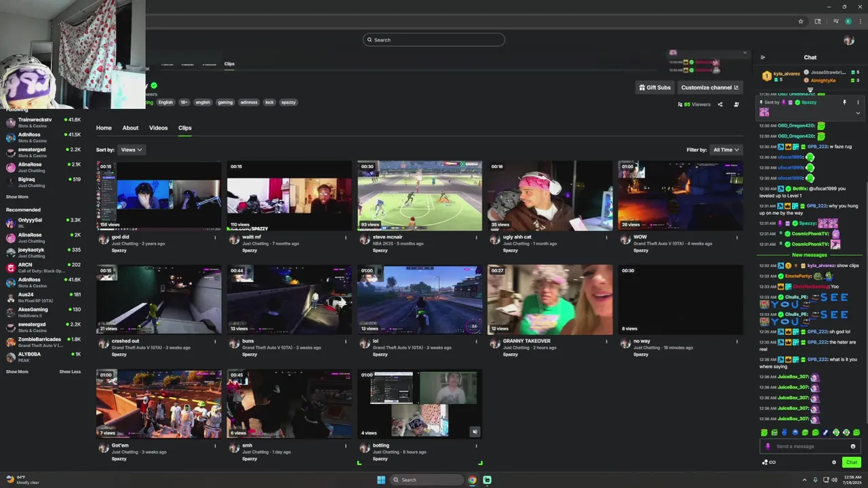Expand the pinned message chevron

point(858,113)
